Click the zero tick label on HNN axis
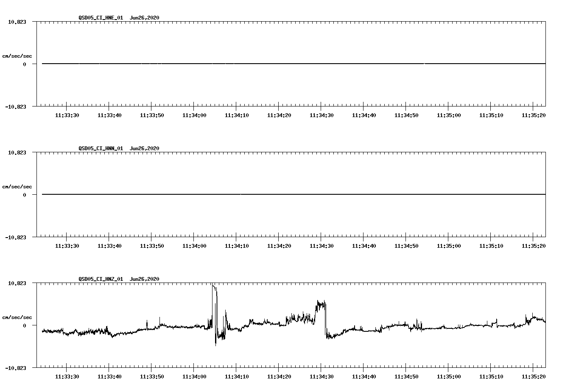This screenshot has width=576, height=392. coord(25,195)
